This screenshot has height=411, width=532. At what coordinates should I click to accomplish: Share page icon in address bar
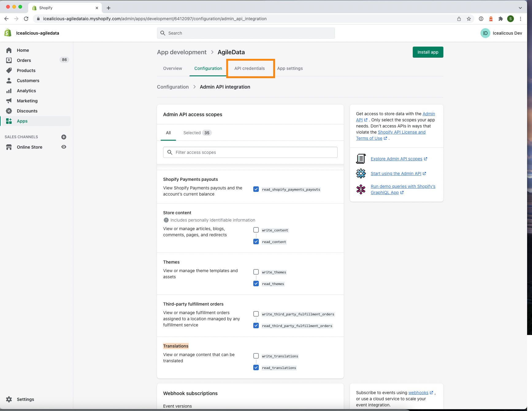459,19
